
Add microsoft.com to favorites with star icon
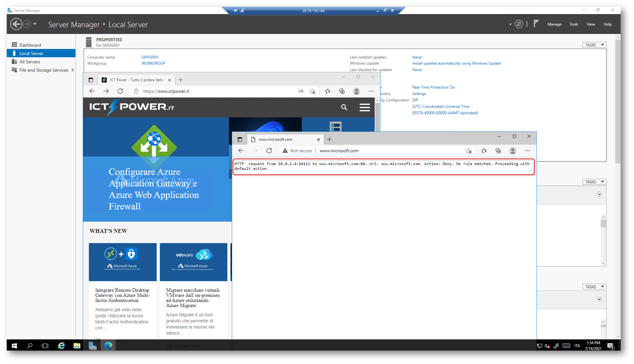[x=468, y=151]
